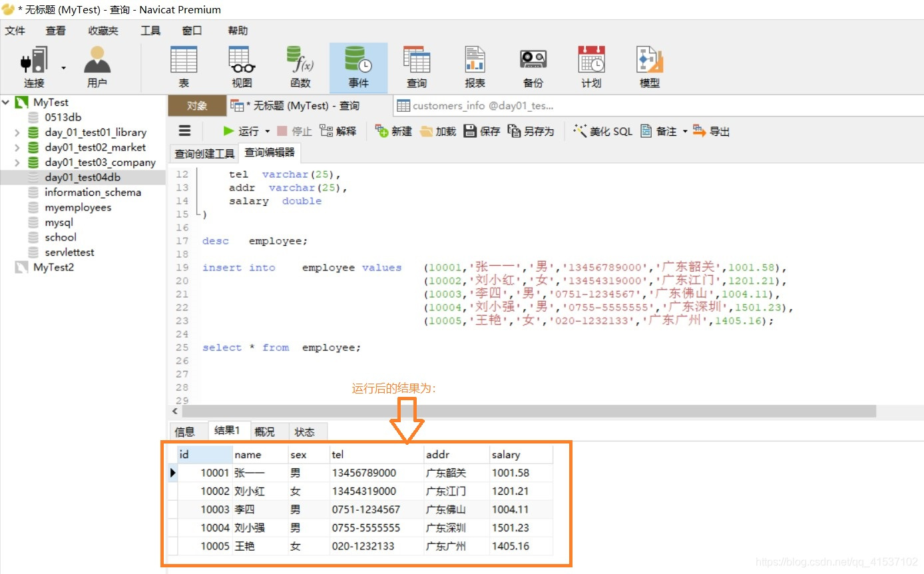Beautify SQL with 美化 SQL

[603, 131]
